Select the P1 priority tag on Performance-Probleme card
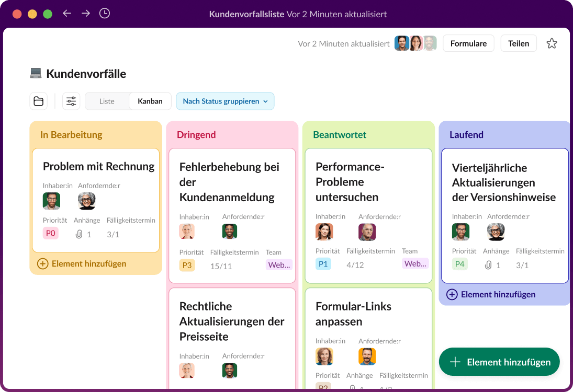Viewport: 573px width, 392px height. [323, 264]
